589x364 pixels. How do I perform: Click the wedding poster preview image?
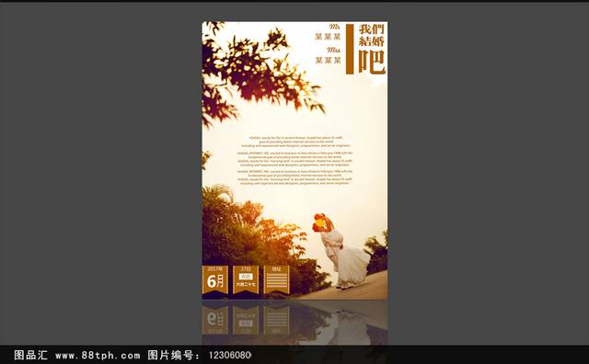pos(294,160)
